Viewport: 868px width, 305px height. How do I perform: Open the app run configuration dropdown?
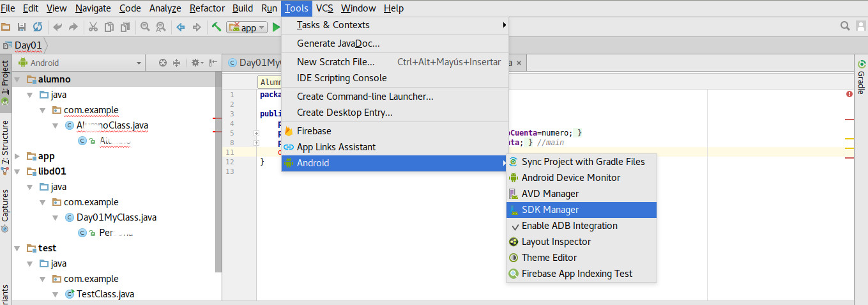point(247,27)
